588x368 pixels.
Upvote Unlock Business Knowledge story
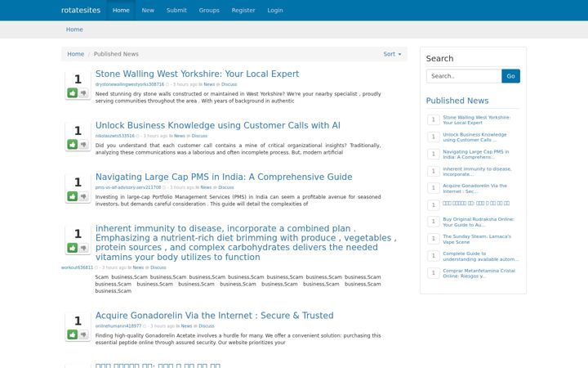coord(73,144)
